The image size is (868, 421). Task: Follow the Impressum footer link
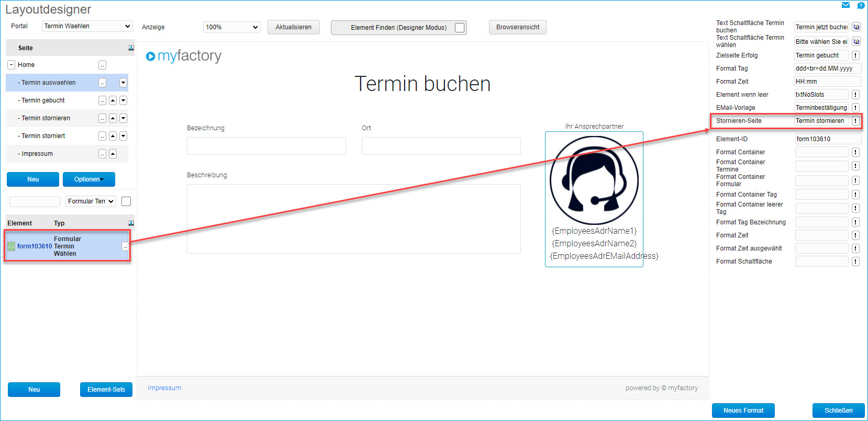[x=164, y=388]
